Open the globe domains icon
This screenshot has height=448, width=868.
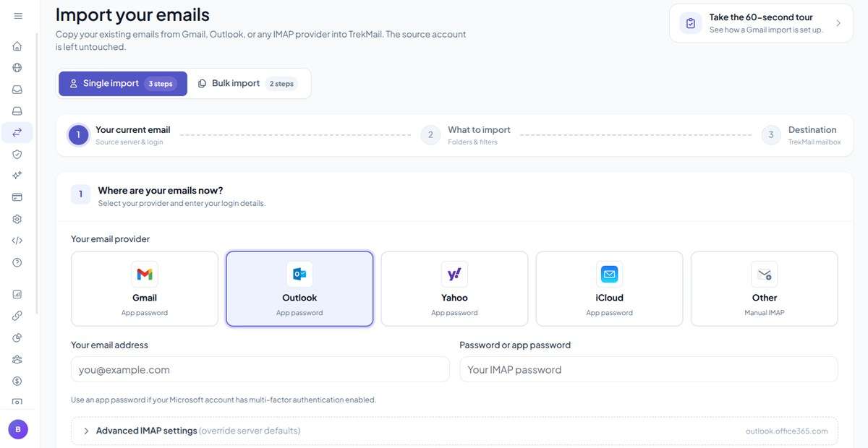[17, 68]
